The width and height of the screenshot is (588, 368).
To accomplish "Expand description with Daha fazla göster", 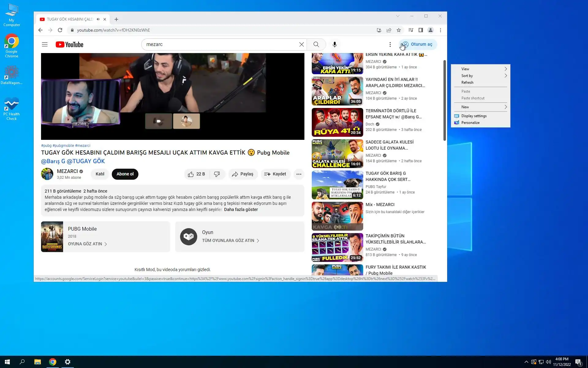I will coord(241,209).
